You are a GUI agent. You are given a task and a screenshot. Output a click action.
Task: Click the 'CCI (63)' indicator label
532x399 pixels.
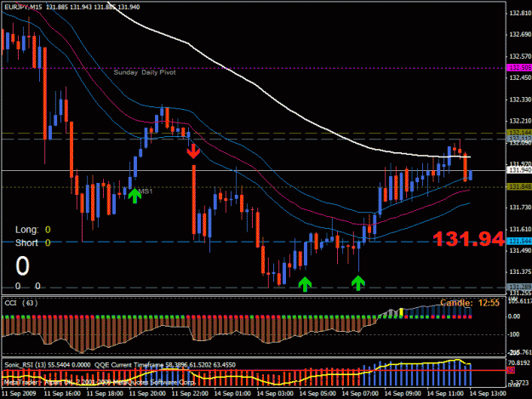click(21, 303)
